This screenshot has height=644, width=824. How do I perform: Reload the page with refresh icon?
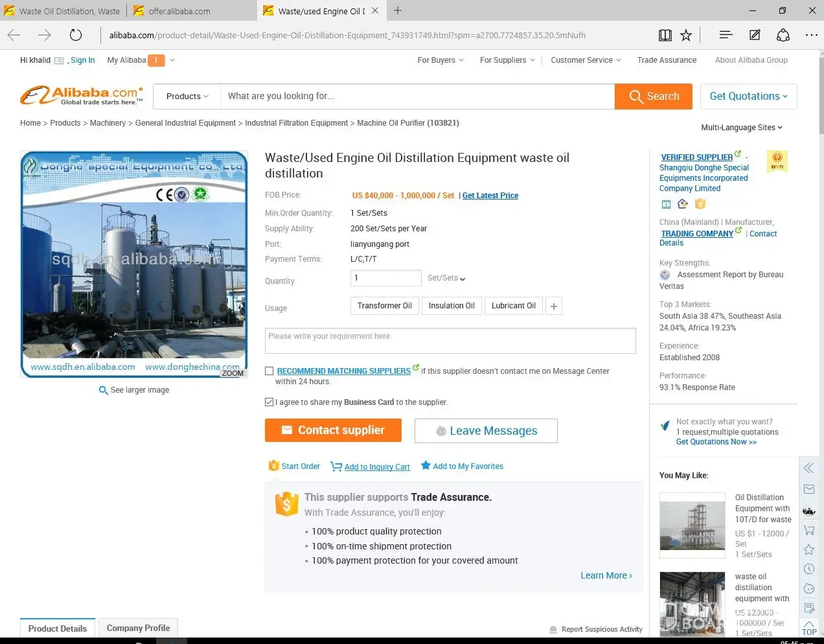76,35
